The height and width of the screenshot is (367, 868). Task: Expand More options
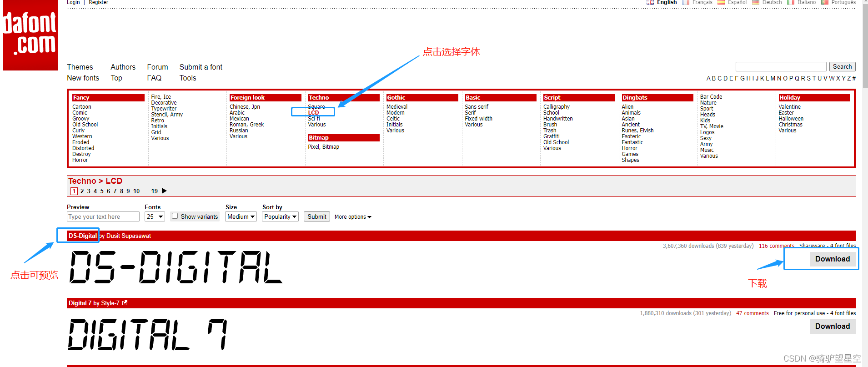click(x=353, y=217)
